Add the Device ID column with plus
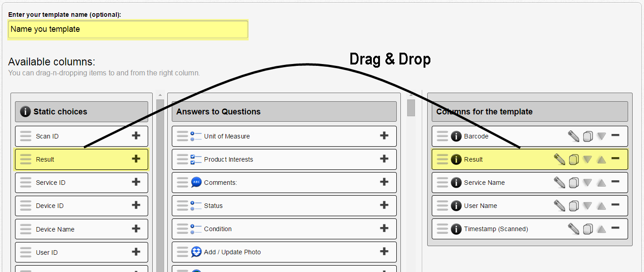 (136, 205)
